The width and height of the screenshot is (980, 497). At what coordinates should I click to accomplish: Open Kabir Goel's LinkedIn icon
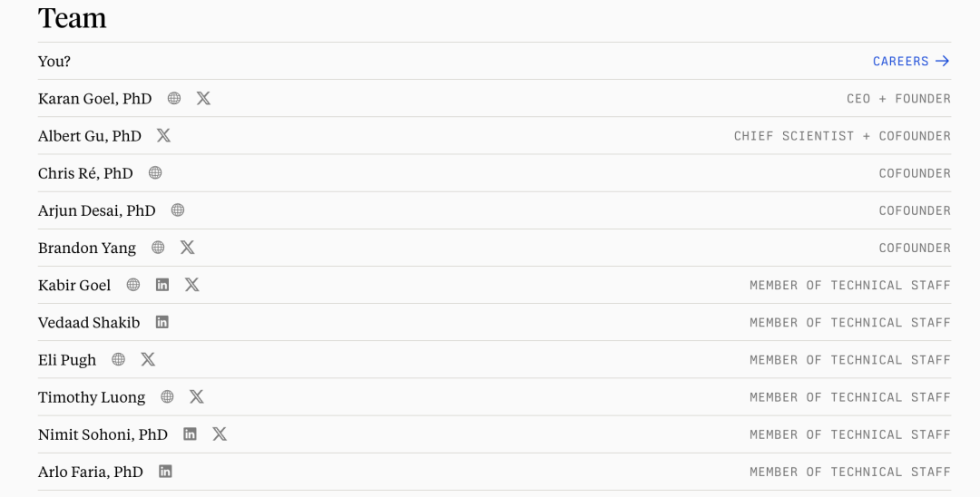[162, 285]
